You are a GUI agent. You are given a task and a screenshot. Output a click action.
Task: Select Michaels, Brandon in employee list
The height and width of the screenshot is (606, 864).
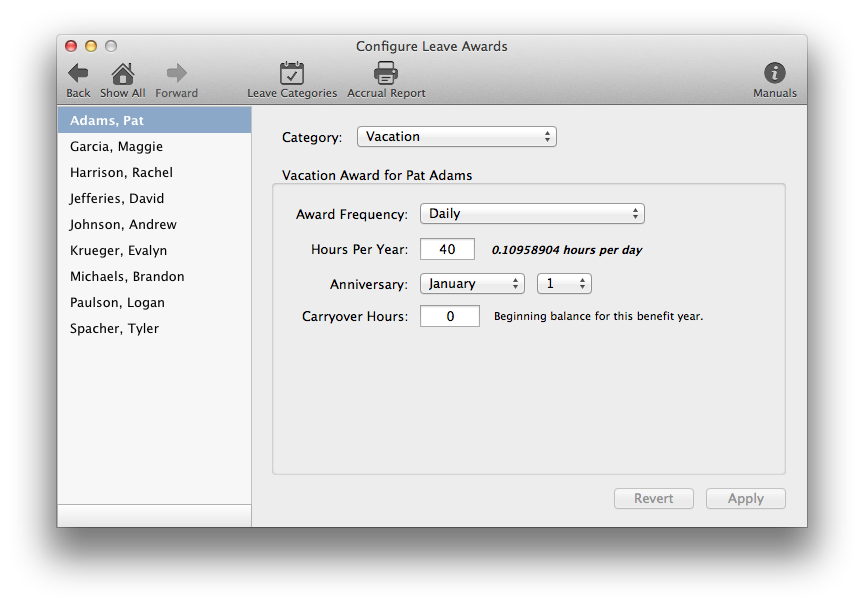(154, 277)
